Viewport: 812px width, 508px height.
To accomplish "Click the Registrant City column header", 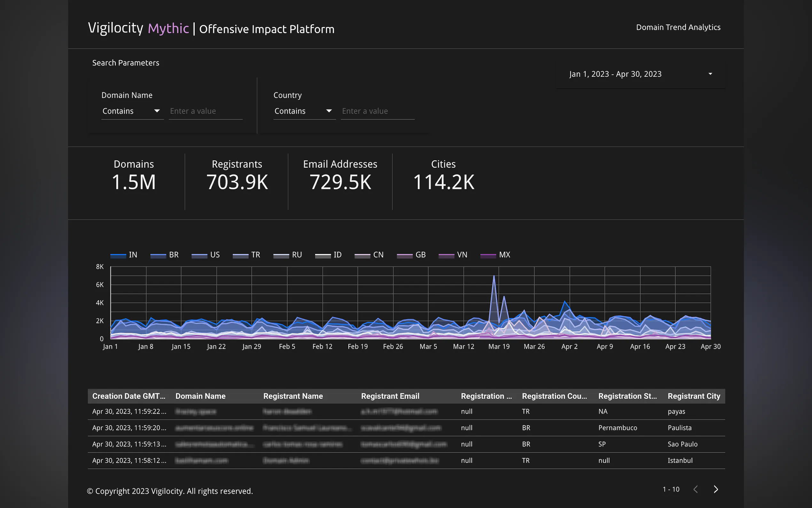I will (693, 396).
